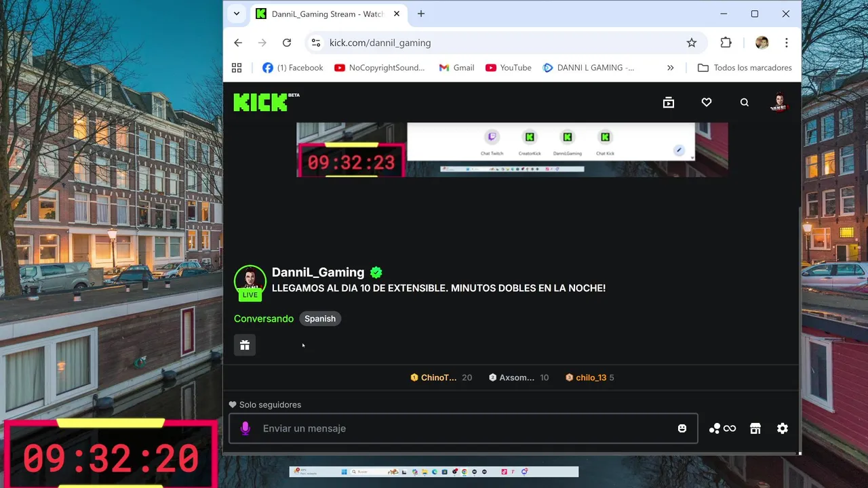Open the NoCopyrightSounds bookmark
The image size is (868, 488).
click(x=380, y=68)
